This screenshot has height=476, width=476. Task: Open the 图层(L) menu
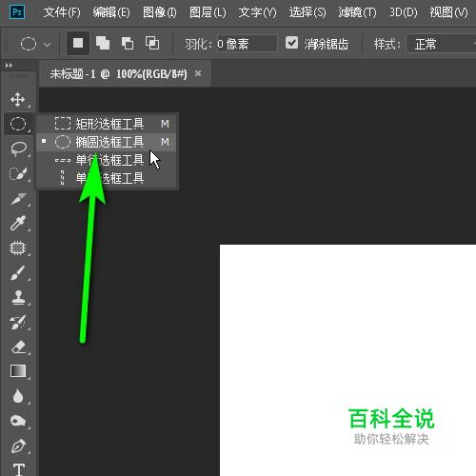pos(208,12)
